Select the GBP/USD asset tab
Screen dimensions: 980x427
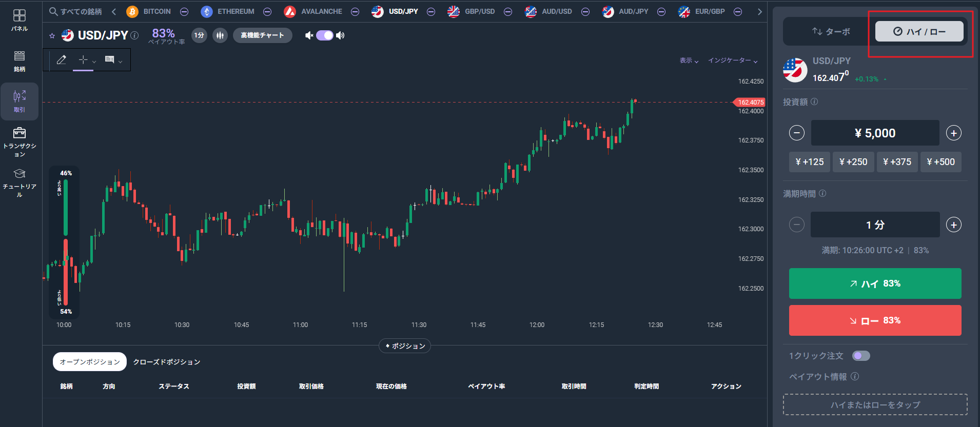[471, 11]
